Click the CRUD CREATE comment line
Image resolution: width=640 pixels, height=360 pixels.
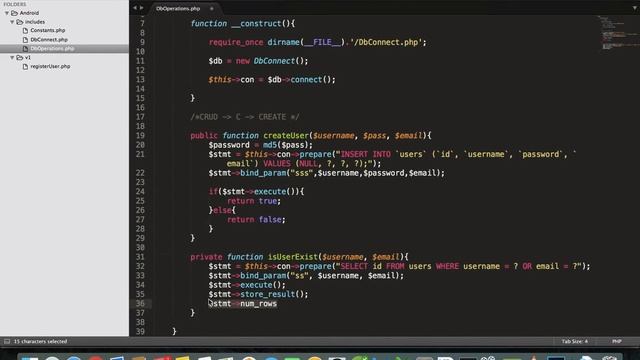pyautogui.click(x=244, y=117)
